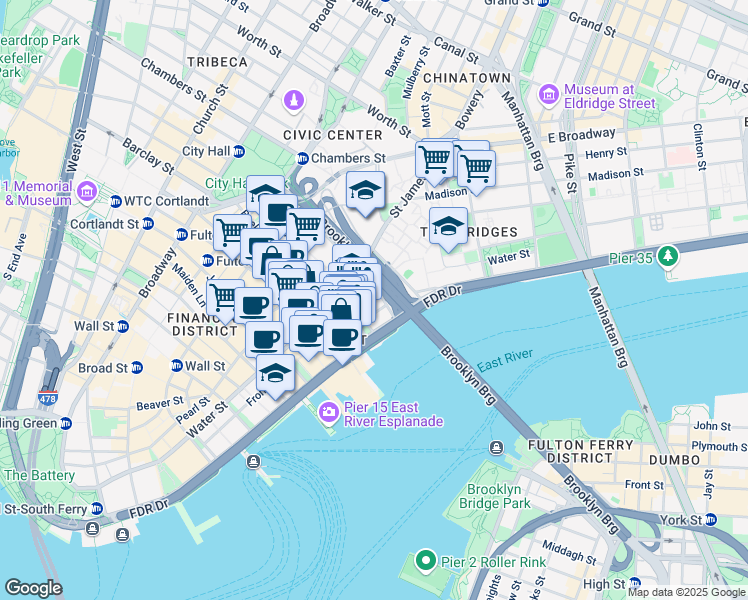Click the coffee cup marker nearest Pier 15

pyautogui.click(x=342, y=340)
